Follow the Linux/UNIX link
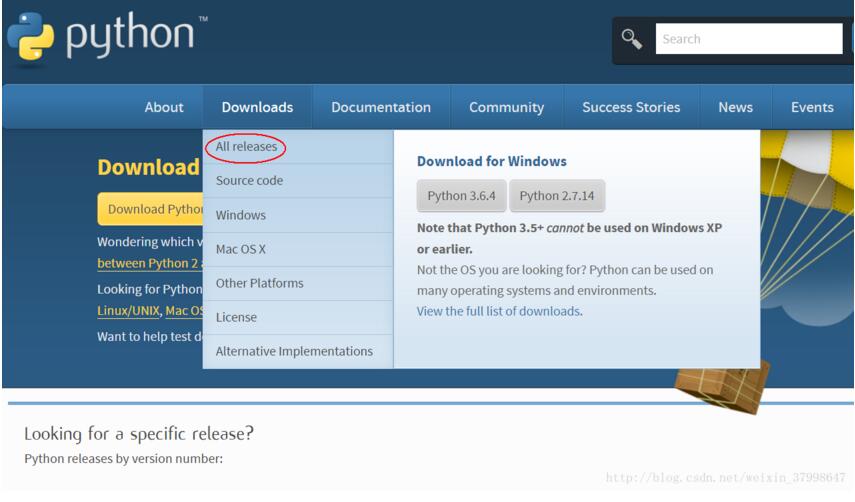The height and width of the screenshot is (502, 855). click(x=128, y=311)
